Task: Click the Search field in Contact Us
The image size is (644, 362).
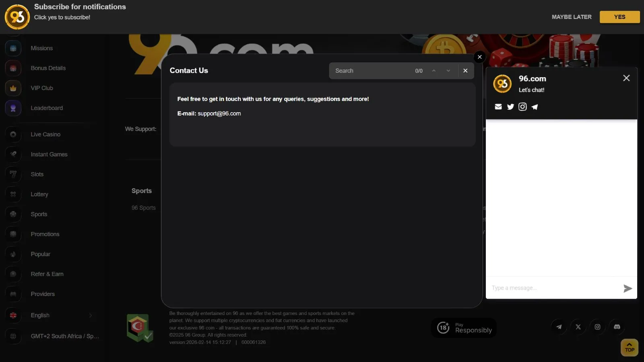Action: pos(370,71)
